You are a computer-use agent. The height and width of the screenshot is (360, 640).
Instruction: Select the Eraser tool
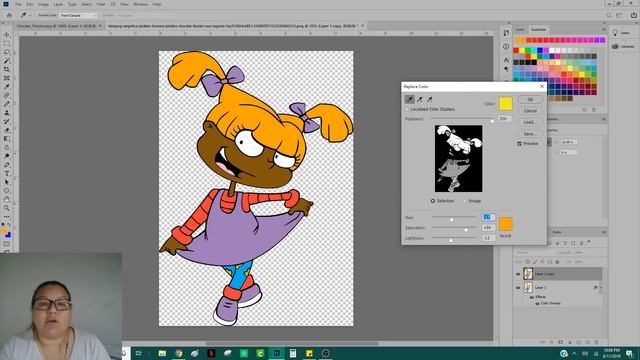click(7, 130)
